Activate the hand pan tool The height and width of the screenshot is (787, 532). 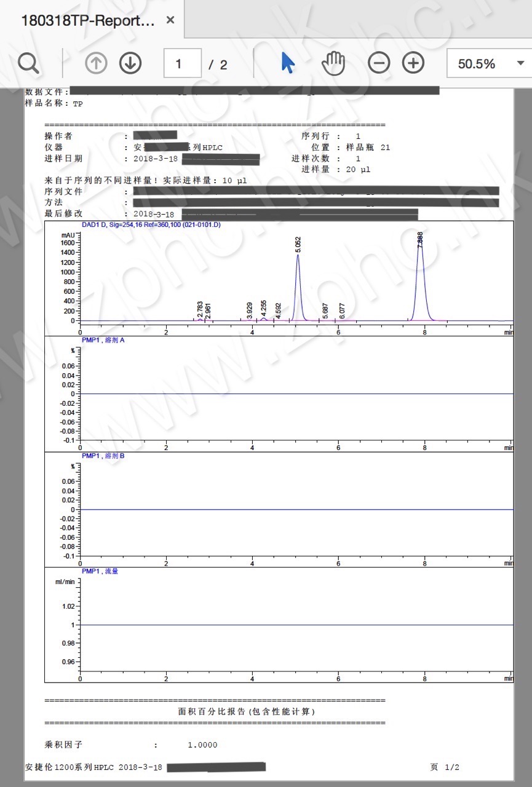tap(334, 63)
